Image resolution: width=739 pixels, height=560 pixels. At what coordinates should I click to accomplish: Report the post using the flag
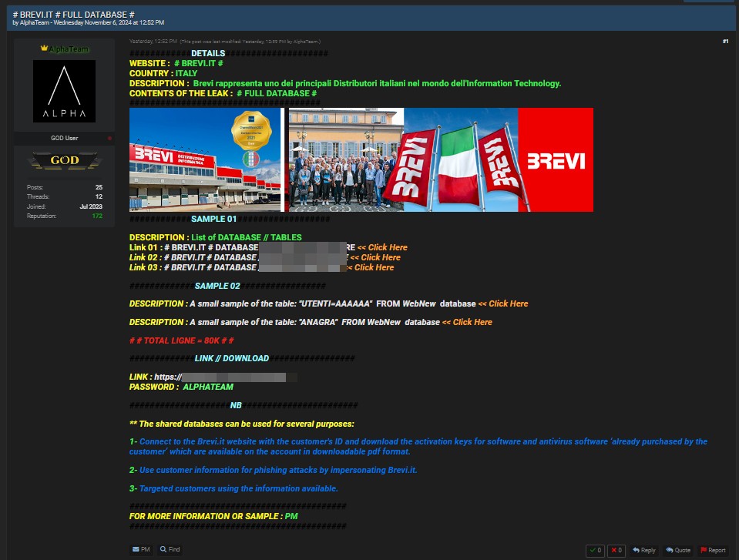(713, 550)
